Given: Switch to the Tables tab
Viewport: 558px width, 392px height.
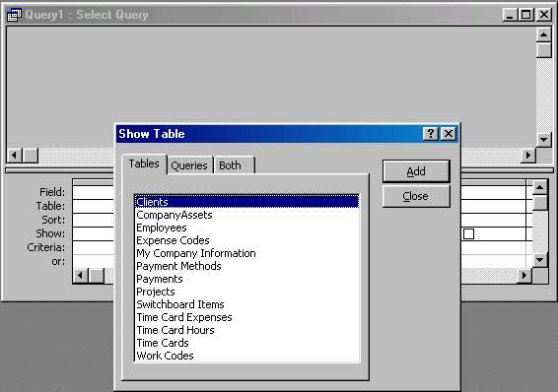Looking at the screenshot, I should pyautogui.click(x=144, y=163).
